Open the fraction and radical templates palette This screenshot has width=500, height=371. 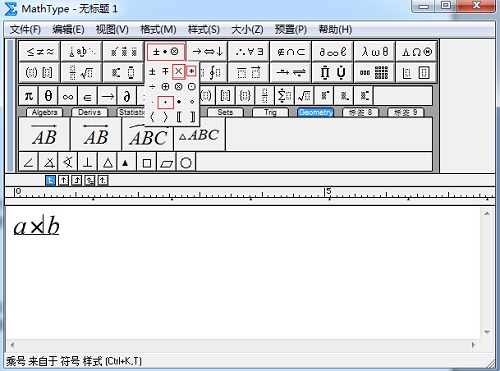click(82, 72)
